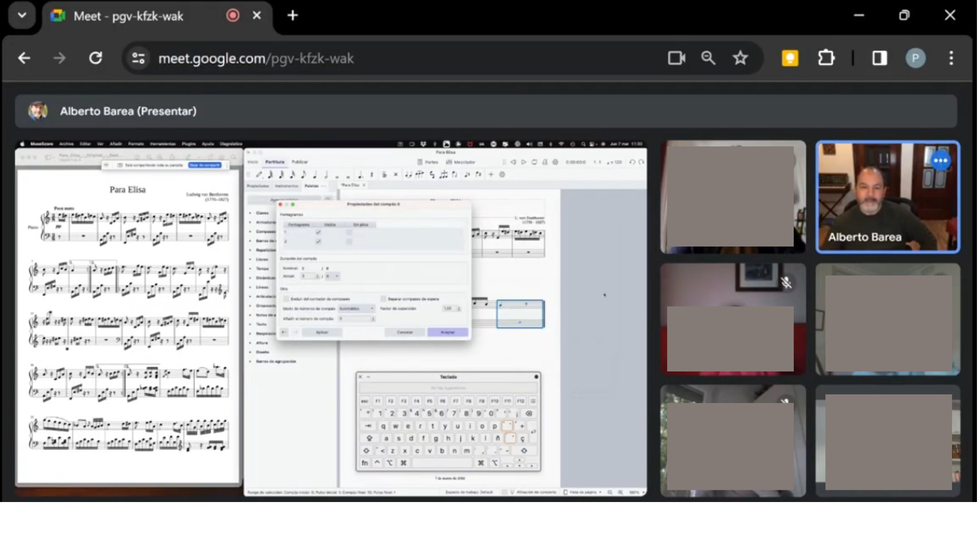Screen dimensions: 980x551
Task: Open site information icon in address bar
Action: pos(138,58)
